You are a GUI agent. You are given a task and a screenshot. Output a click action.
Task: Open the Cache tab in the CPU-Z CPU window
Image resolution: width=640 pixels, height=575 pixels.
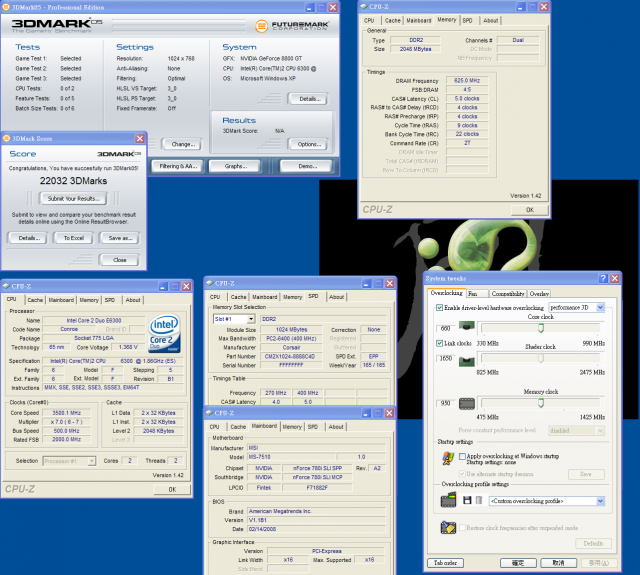[x=35, y=300]
